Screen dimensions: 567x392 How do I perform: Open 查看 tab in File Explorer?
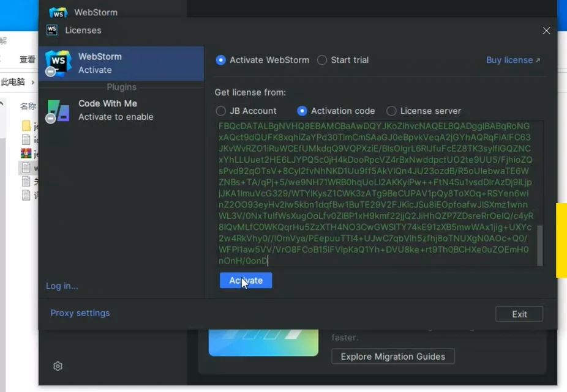click(x=28, y=59)
